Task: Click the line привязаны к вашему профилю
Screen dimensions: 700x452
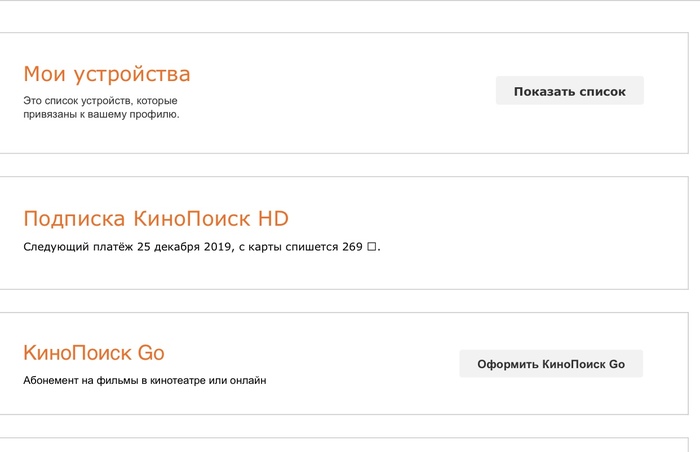Action: 101,114
